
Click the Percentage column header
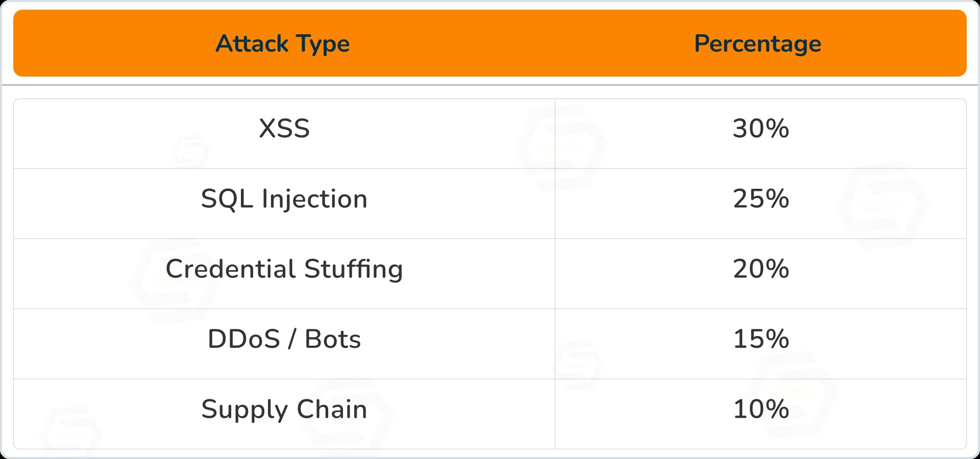pos(757,44)
